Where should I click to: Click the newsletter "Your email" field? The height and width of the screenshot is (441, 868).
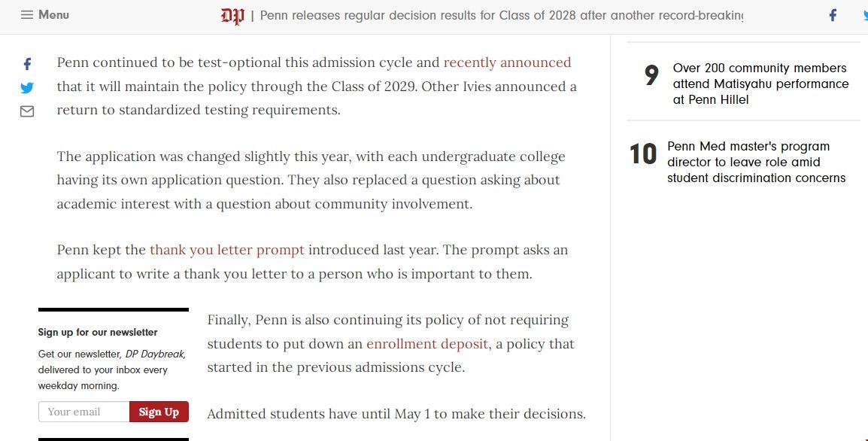coord(83,412)
